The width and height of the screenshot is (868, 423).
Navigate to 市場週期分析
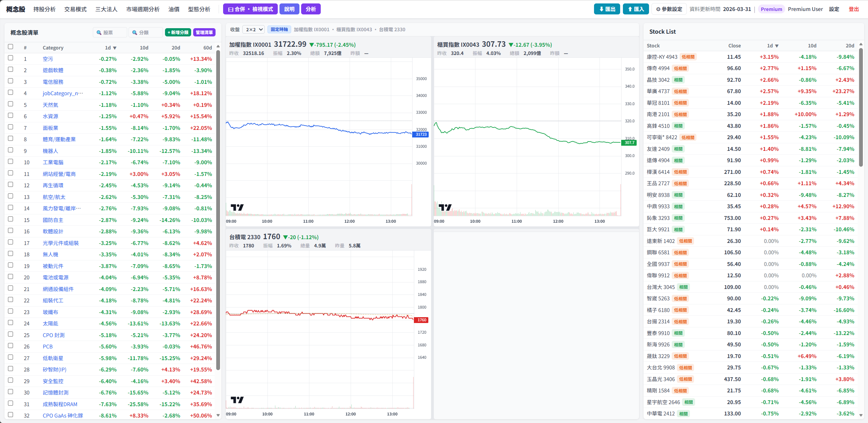[x=143, y=9]
